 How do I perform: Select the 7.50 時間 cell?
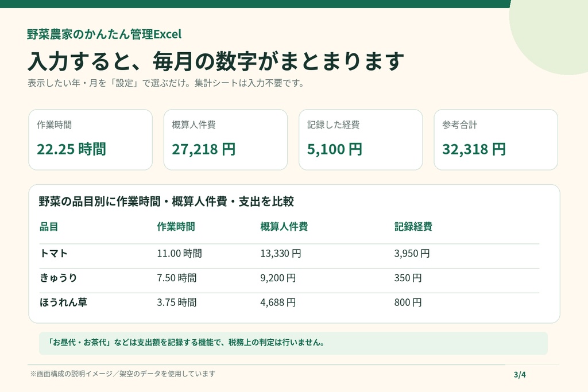[x=177, y=278]
